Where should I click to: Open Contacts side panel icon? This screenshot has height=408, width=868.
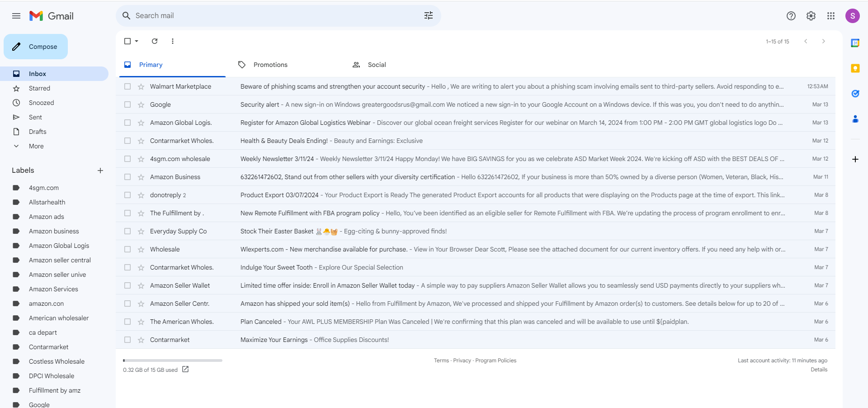tap(855, 119)
